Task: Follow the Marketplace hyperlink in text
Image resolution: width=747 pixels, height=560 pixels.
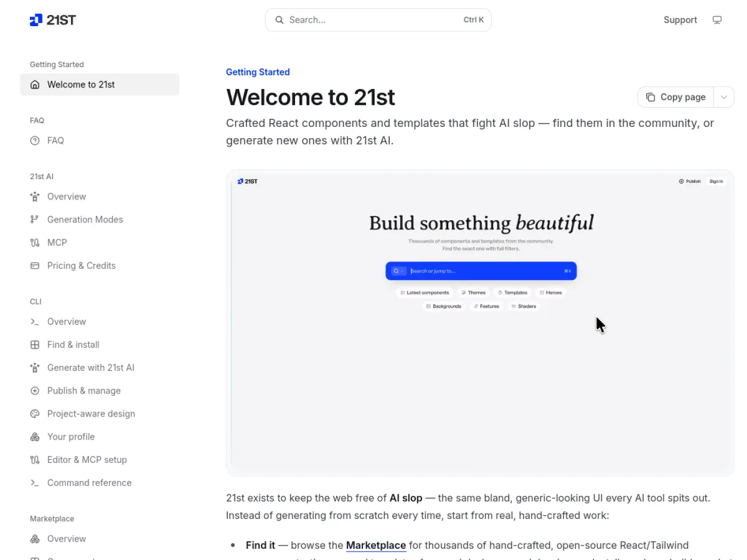Action: tap(376, 545)
